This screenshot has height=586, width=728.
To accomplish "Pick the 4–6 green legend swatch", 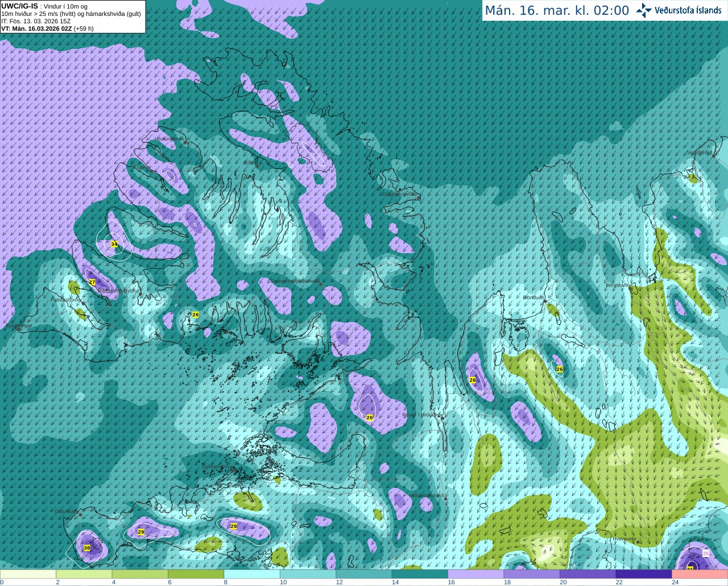I will [x=140, y=574].
